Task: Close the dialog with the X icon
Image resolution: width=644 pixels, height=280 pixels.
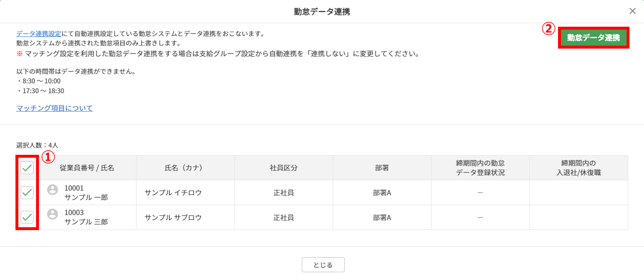Action: (632, 11)
